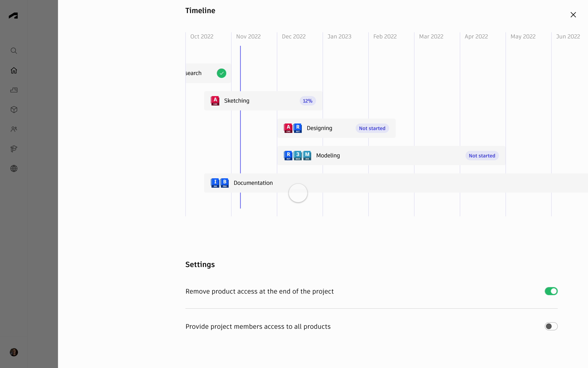Viewport: 588px width, 368px height.
Task: Click 3ds Max icon on Modeling bar
Action: [298, 155]
